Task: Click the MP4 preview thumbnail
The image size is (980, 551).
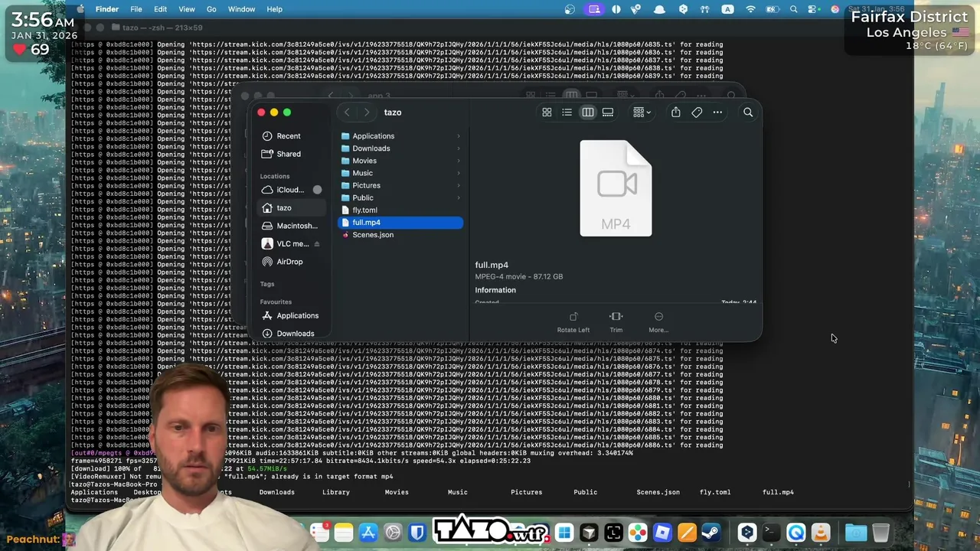Action: click(616, 188)
